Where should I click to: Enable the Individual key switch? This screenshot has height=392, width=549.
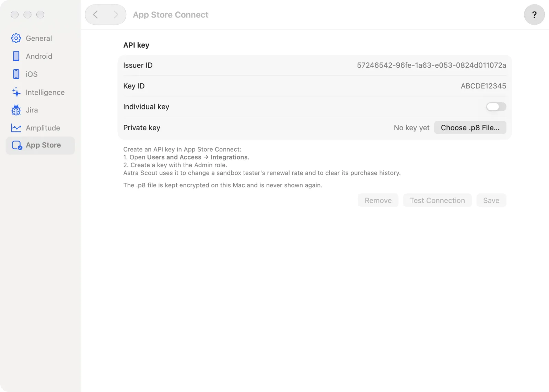[496, 107]
